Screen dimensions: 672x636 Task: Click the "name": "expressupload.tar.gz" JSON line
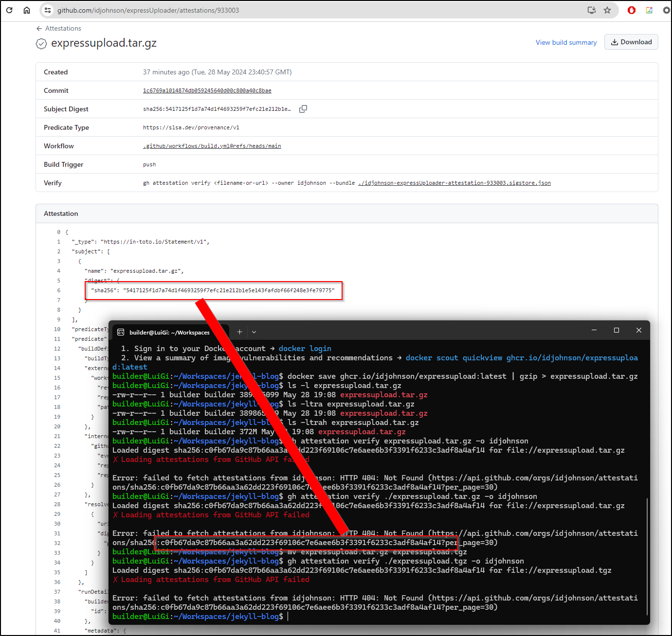tap(134, 271)
